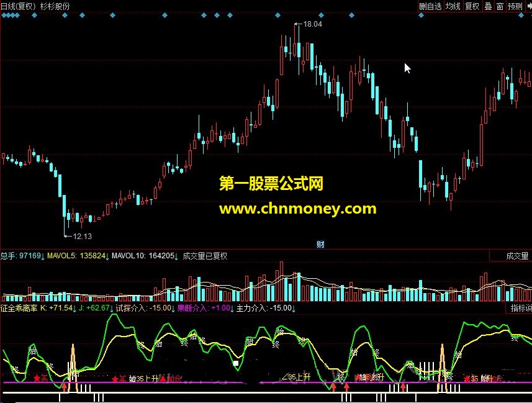Click the 叠 overlay button
The image size is (532, 403).
click(x=488, y=6)
